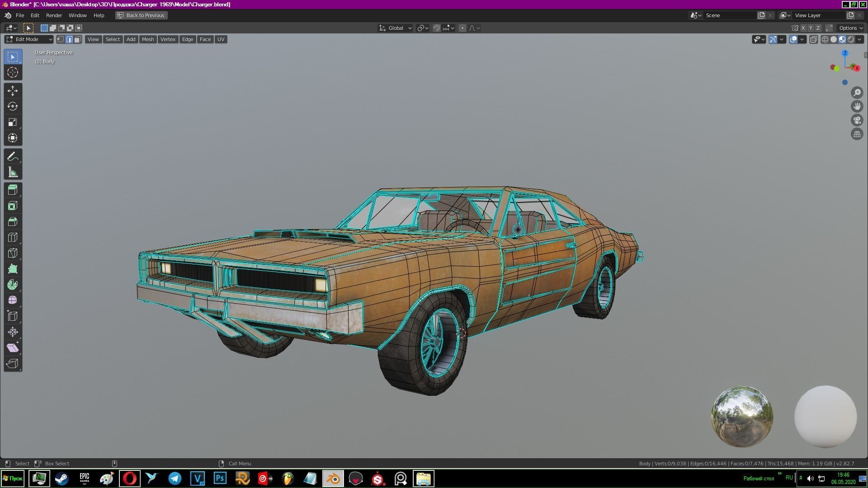Select the Select Box tool

click(13, 57)
